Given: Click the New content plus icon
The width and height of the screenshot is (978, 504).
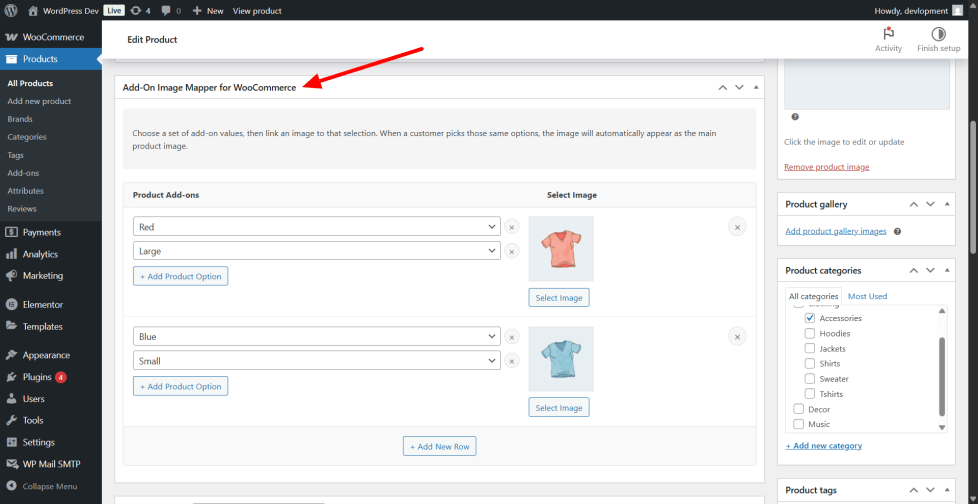Looking at the screenshot, I should pyautogui.click(x=197, y=11).
